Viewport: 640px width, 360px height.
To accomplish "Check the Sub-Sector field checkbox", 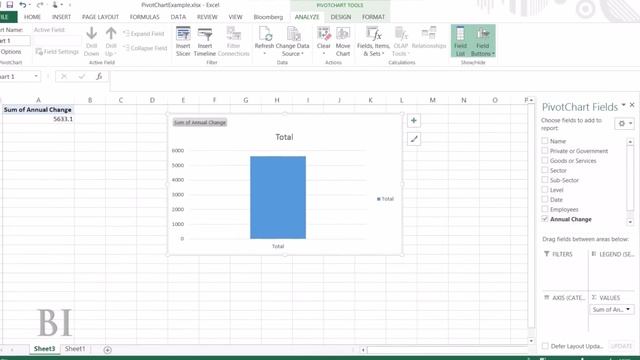I will coord(544,180).
